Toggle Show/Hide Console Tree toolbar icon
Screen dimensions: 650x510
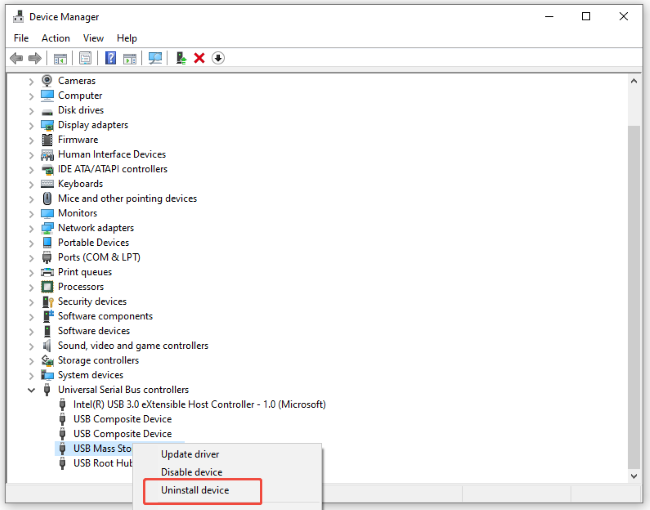coord(60,58)
